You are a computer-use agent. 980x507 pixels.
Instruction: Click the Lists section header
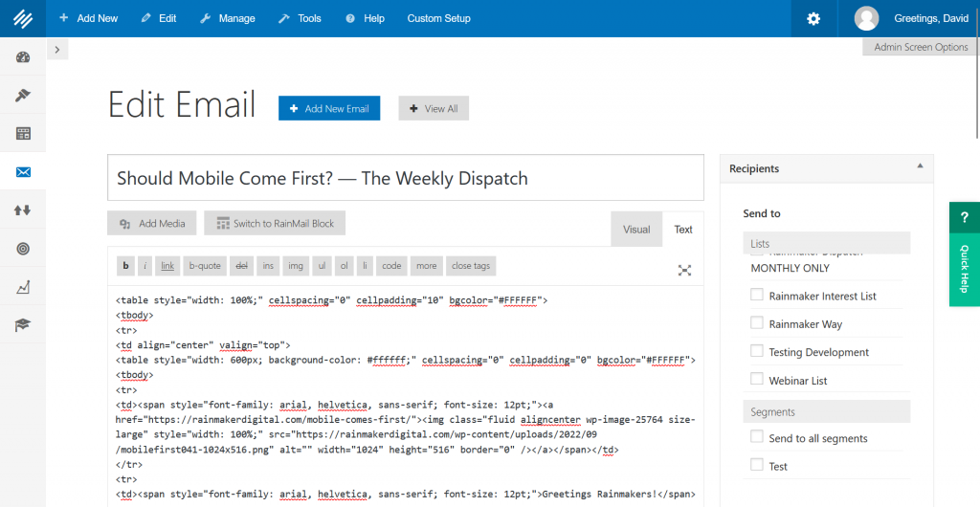pyautogui.click(x=826, y=244)
